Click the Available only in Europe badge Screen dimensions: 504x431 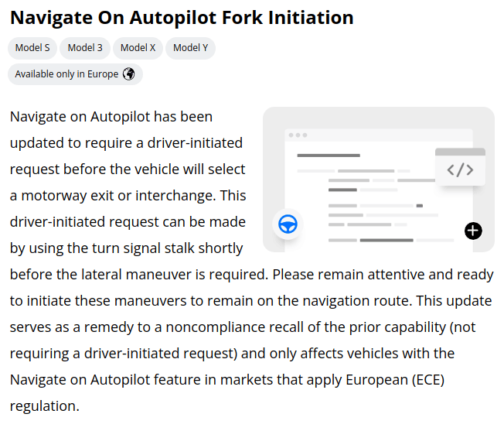click(75, 74)
